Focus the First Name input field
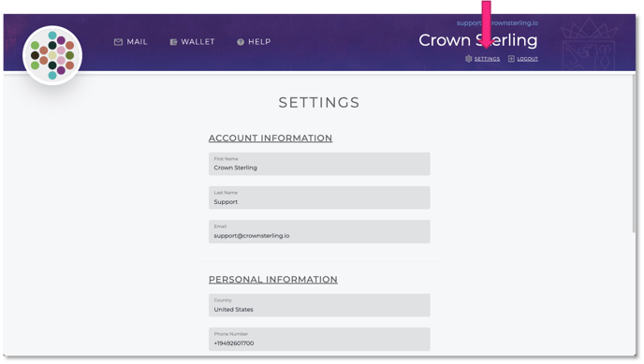Viewport: 644px width, 364px height. point(319,164)
